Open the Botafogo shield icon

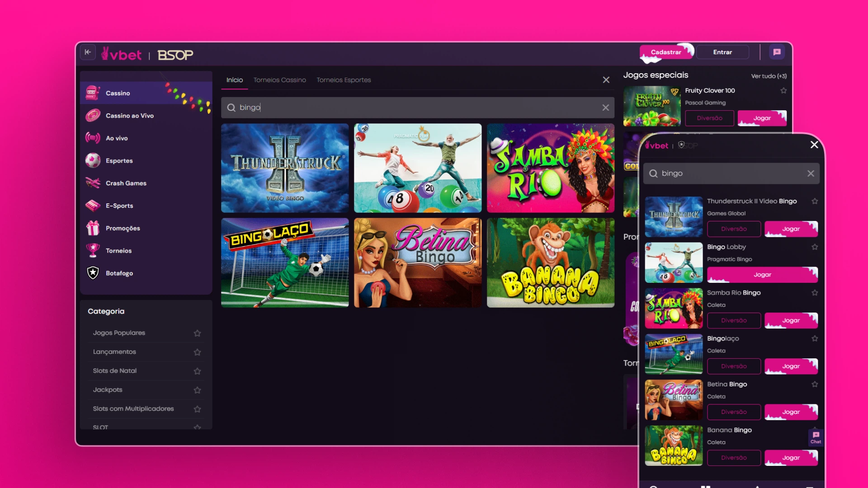(x=93, y=273)
